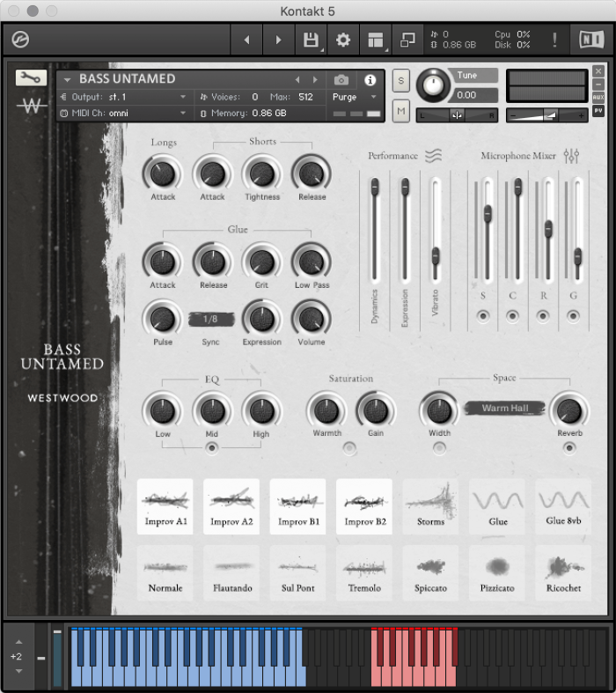Open the MIDI Ch omni dropdown
Image resolution: width=616 pixels, height=693 pixels.
[x=123, y=113]
